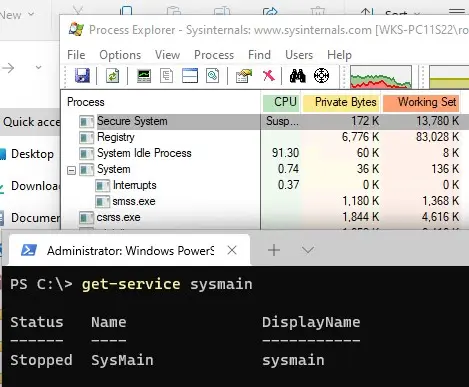Open Properties toolbar icon
469x387 pixels.
coord(244,76)
